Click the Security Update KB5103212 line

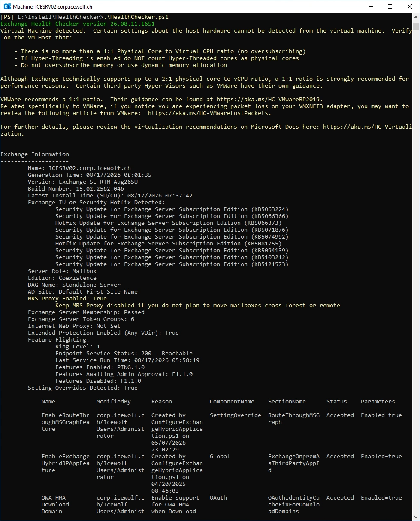click(172, 257)
